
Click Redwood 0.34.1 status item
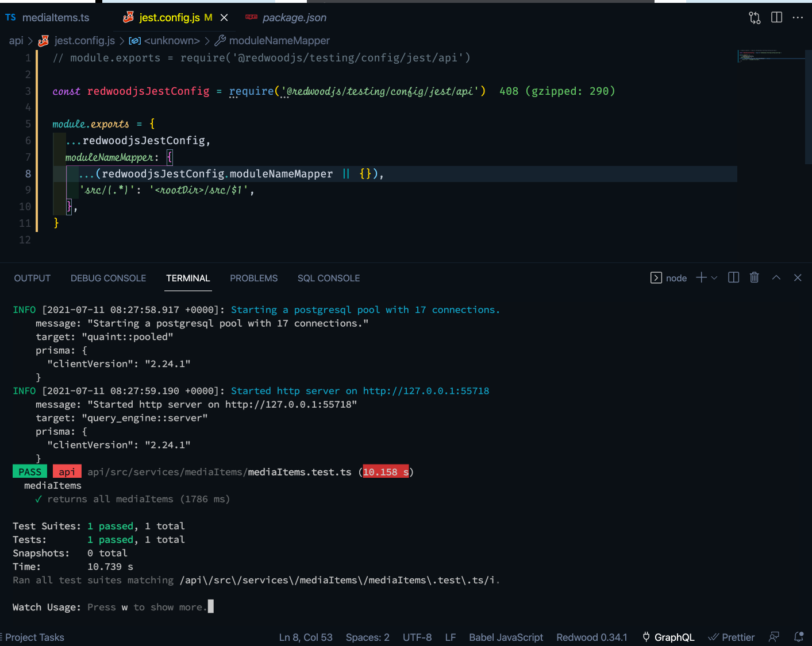(592, 637)
